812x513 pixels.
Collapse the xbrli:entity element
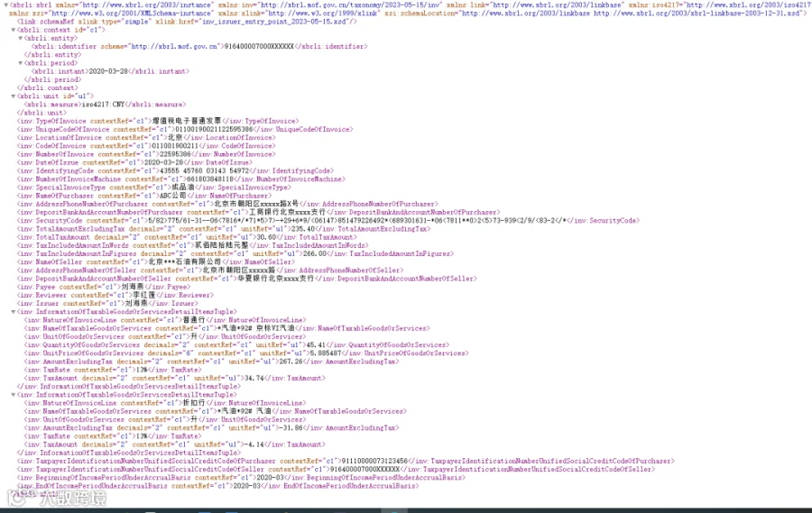tap(20, 38)
